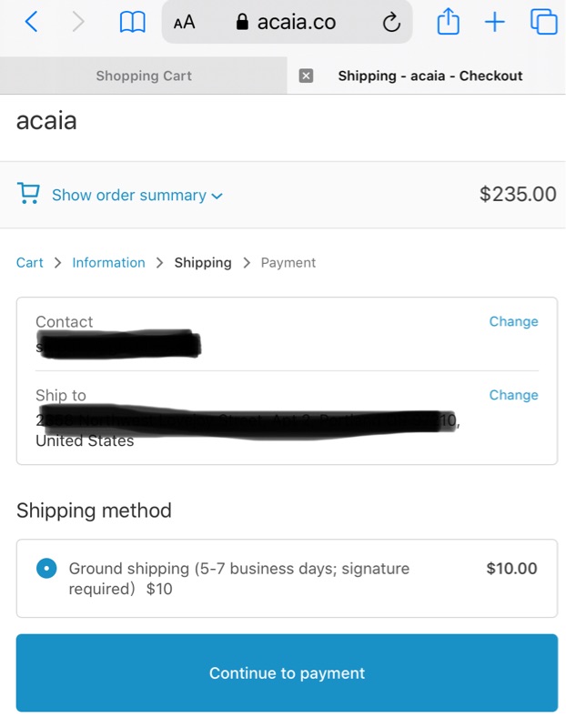Switch to Shopping Cart tab

coord(144,76)
